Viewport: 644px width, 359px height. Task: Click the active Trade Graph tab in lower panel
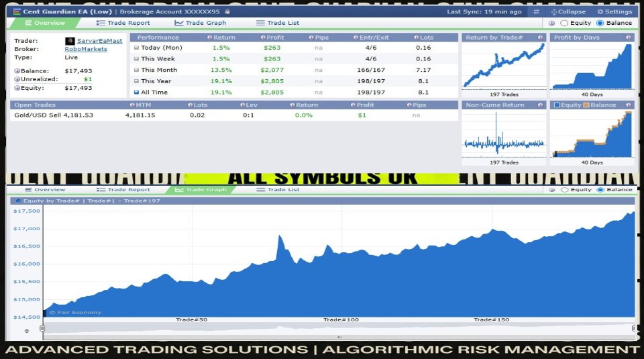(x=201, y=190)
